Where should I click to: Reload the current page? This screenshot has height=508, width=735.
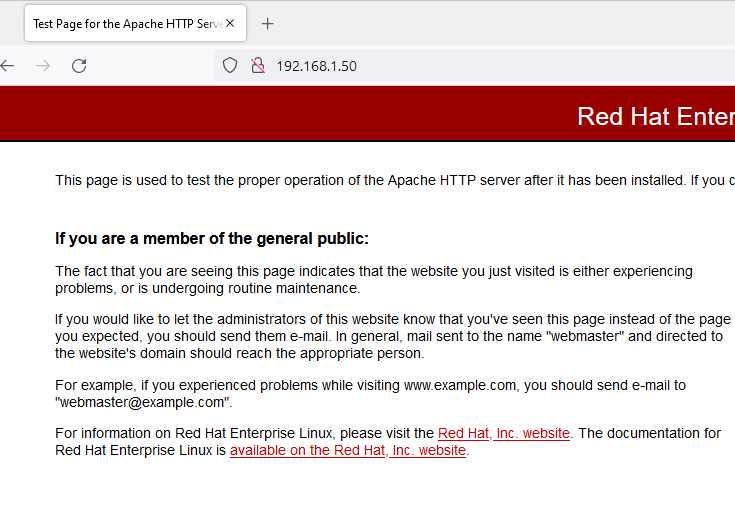click(x=79, y=66)
